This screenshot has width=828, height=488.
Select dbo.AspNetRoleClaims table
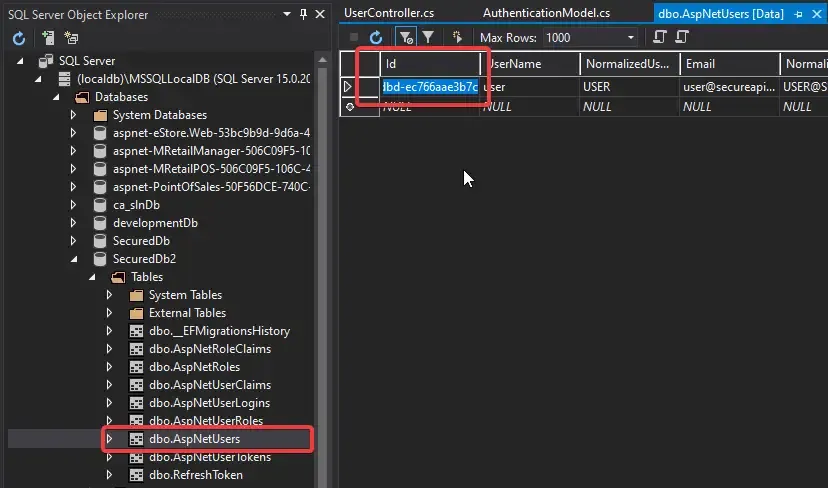(210, 349)
